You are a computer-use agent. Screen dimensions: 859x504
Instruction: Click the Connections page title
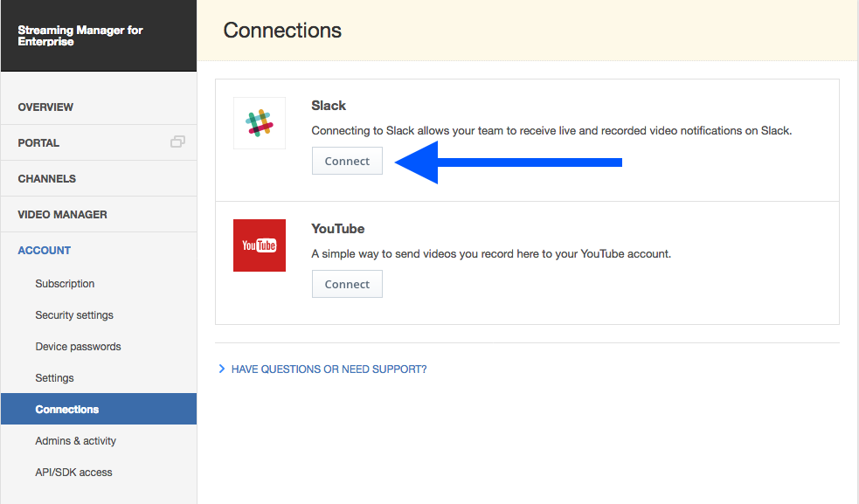click(x=282, y=30)
